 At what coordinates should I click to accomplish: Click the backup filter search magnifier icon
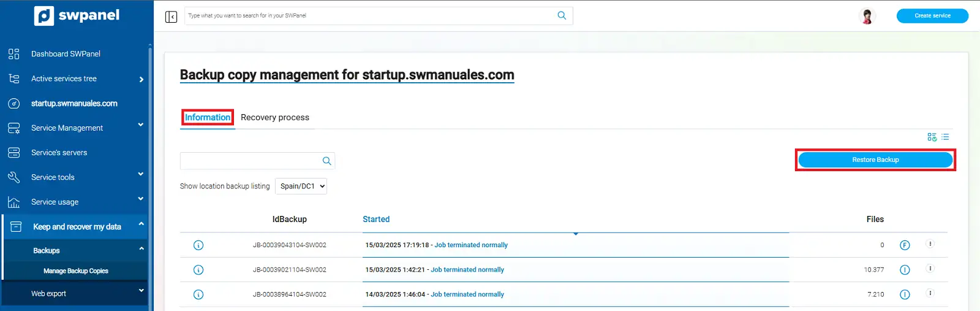tap(326, 161)
